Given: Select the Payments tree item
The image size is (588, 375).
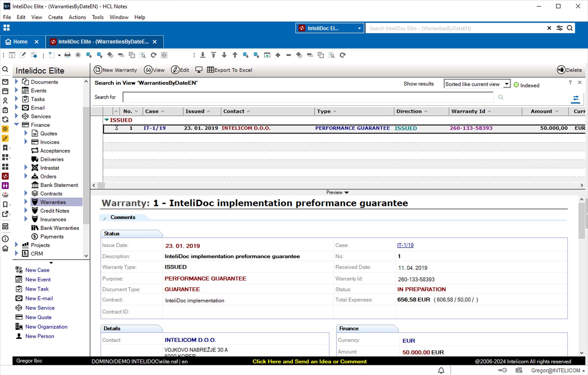Looking at the screenshot, I should tap(52, 236).
